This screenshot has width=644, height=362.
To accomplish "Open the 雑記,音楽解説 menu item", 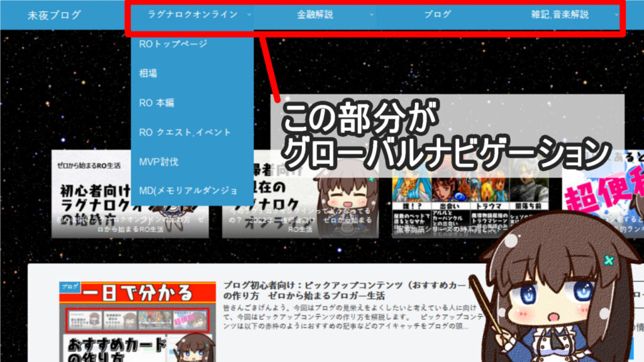I will tap(560, 15).
